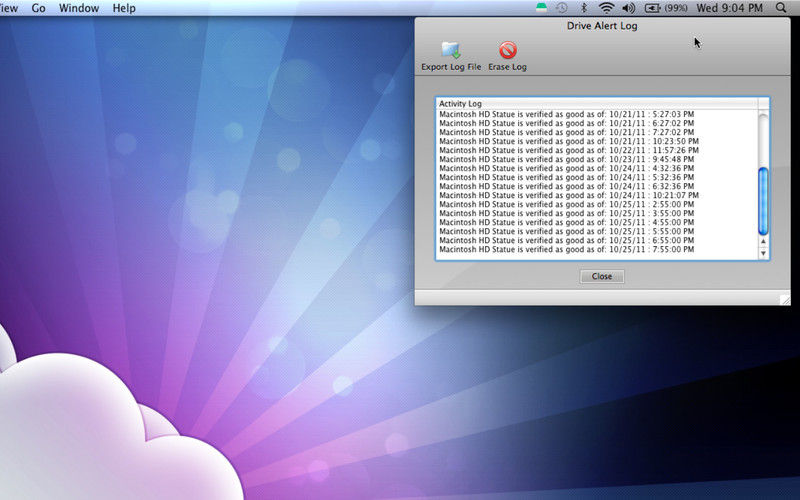The width and height of the screenshot is (800, 500).
Task: Show the clock reading Wed 9:04 PM
Action: tap(730, 8)
